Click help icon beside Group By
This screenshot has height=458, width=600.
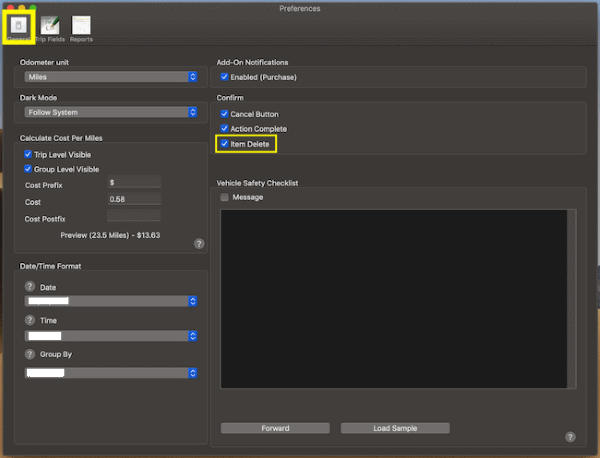click(x=29, y=354)
